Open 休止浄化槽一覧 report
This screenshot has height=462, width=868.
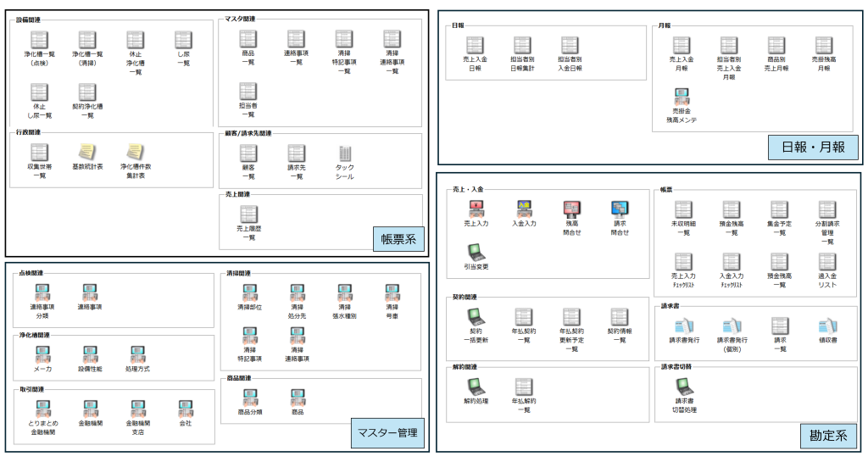tap(135, 40)
